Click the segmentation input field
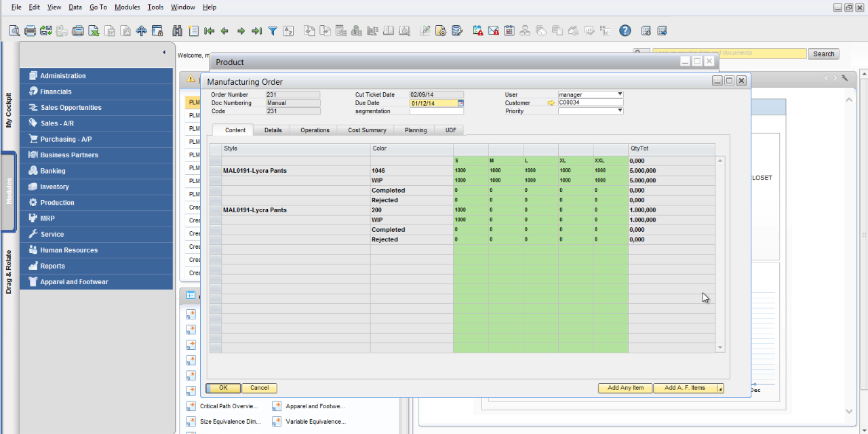 coord(436,111)
